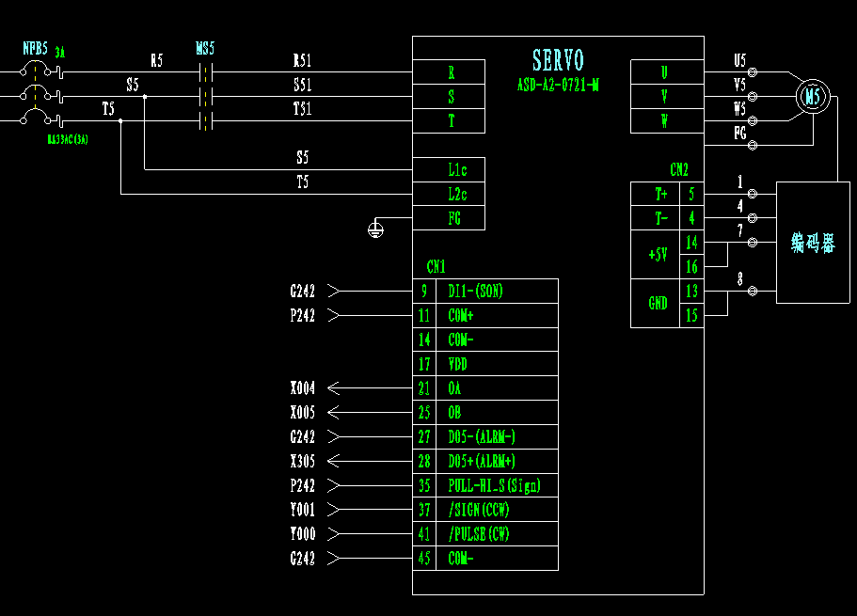The height and width of the screenshot is (616, 857).
Task: Select the Y001 input arrow symbol
Action: point(334,511)
